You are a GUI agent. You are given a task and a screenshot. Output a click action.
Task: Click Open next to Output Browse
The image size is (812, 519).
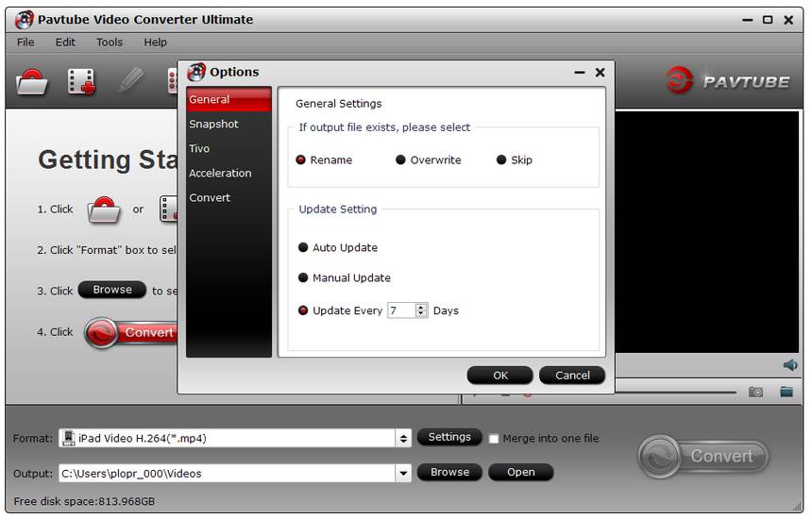520,472
